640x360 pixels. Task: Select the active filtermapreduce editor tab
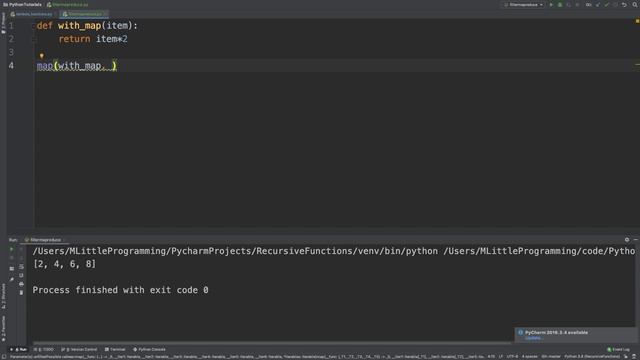coord(84,14)
